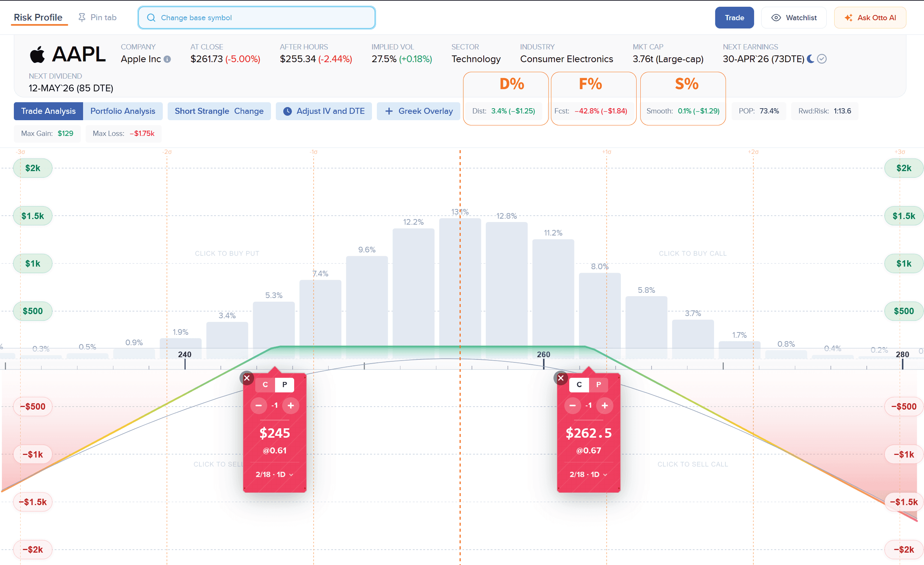
Task: Open the 2/18 expiry dropdown on $262.5 card
Action: click(x=588, y=475)
